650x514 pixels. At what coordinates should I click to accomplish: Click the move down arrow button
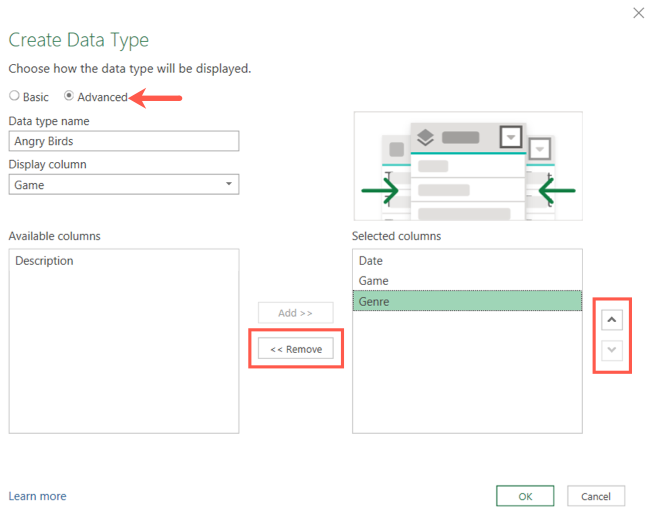point(612,351)
